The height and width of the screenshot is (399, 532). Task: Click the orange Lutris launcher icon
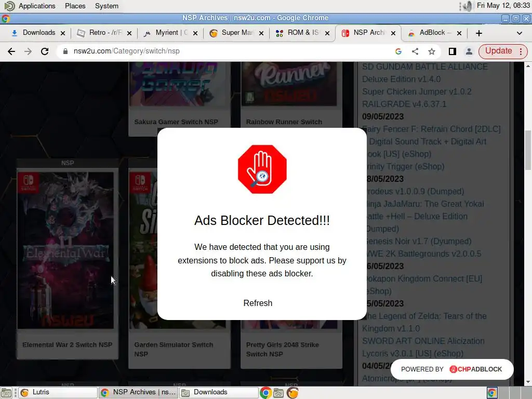click(x=292, y=393)
